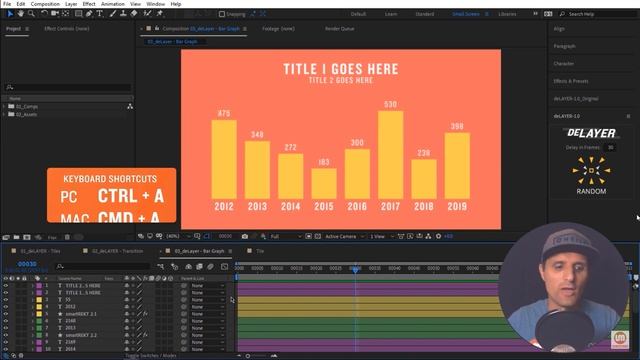Switch to 02_deLAYER Transition timeline tab
640x360 pixels.
point(117,251)
